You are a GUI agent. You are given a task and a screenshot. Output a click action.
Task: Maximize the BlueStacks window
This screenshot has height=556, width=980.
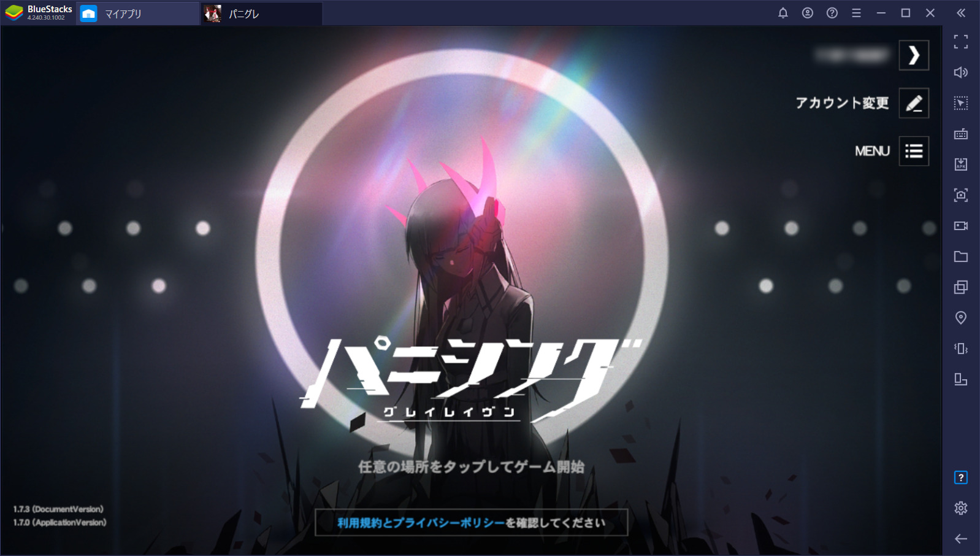[x=906, y=13]
